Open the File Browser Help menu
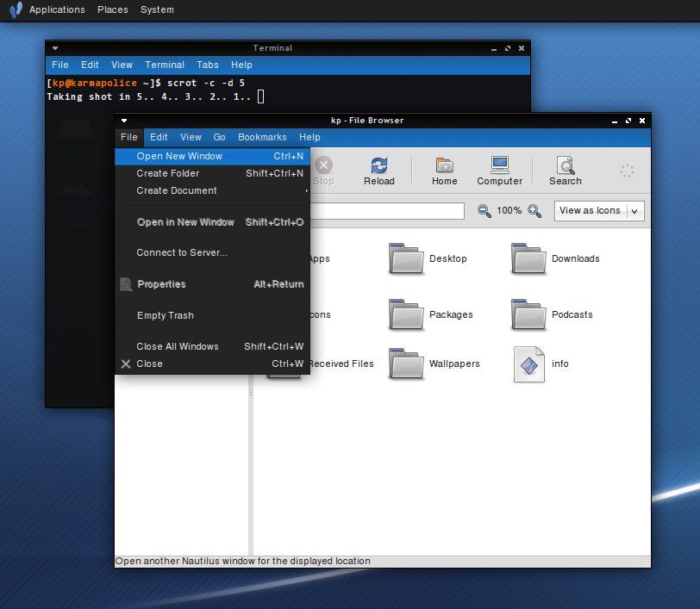The image size is (700, 609). click(309, 137)
